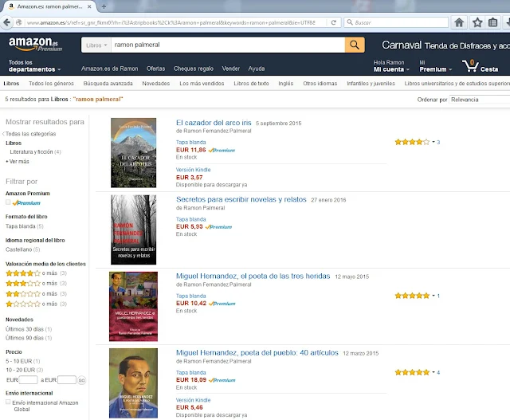Open star ratings for El cazador del arco iris
Image resolution: width=510 pixels, height=420 pixels.
click(412, 142)
